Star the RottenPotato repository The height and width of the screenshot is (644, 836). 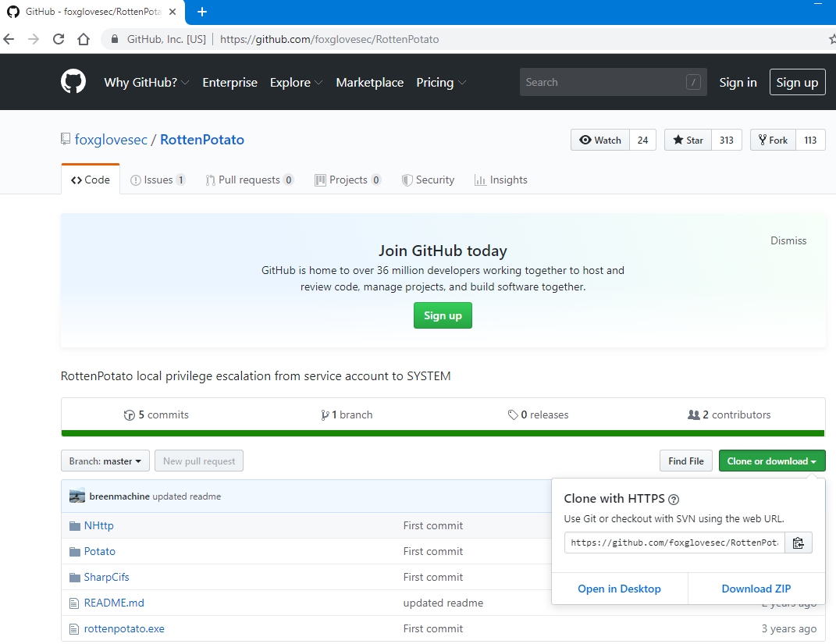[688, 140]
